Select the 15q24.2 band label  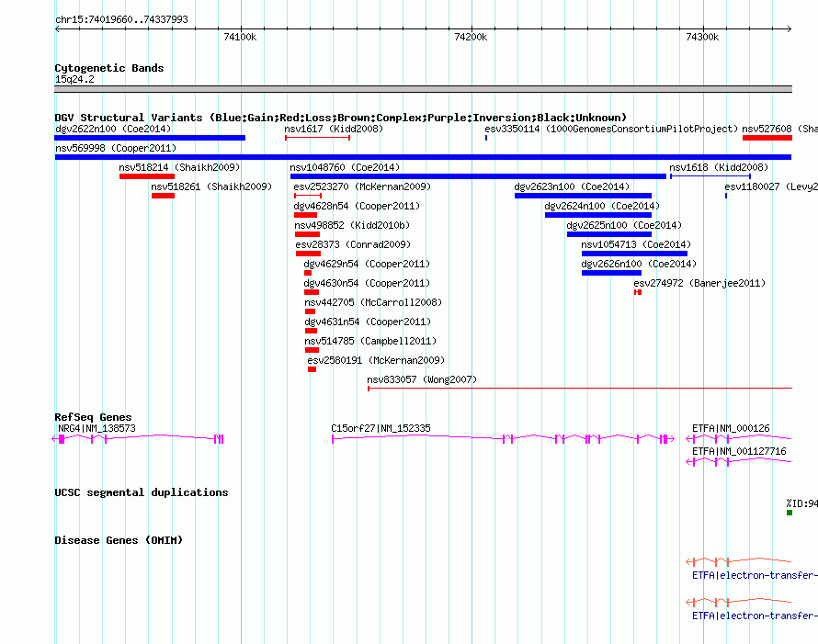pos(74,79)
